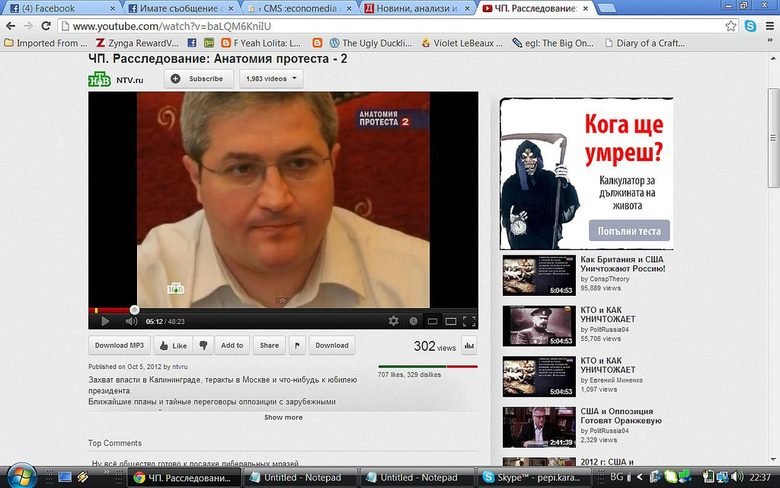Open the Как Британия и США thumbnail
The image size is (780, 488).
pyautogui.click(x=539, y=275)
